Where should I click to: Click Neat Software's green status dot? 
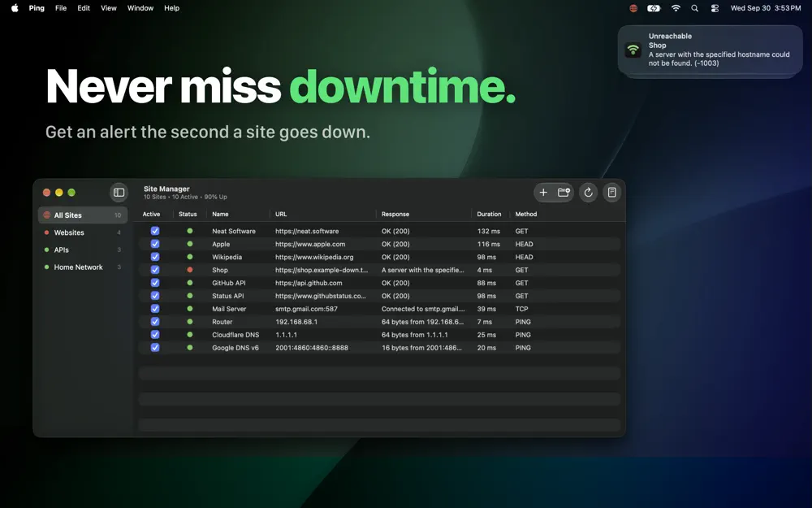tap(189, 231)
